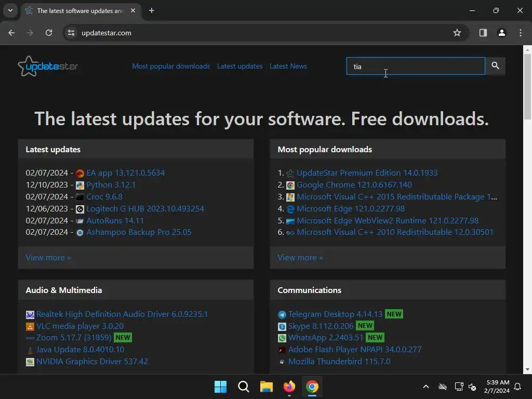532x399 pixels.
Task: Open Microsoft Visual C++ 2010 Redistributable link
Action: [395, 232]
